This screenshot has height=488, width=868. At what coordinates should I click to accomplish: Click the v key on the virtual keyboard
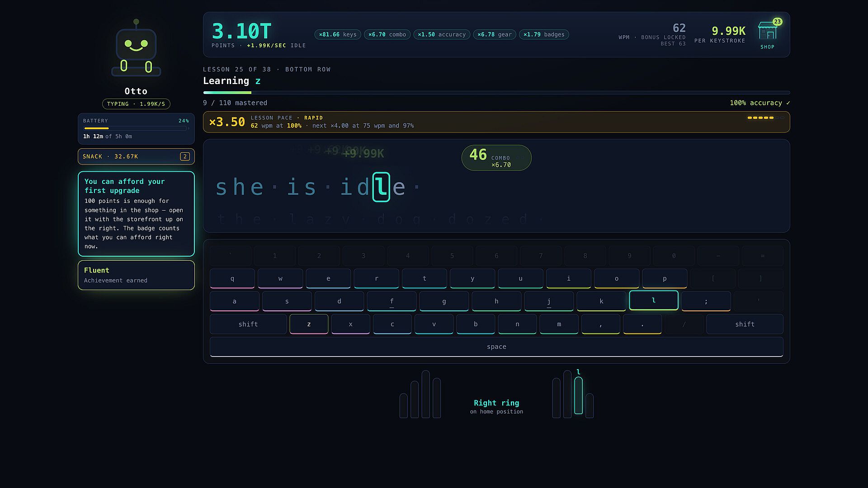(434, 324)
